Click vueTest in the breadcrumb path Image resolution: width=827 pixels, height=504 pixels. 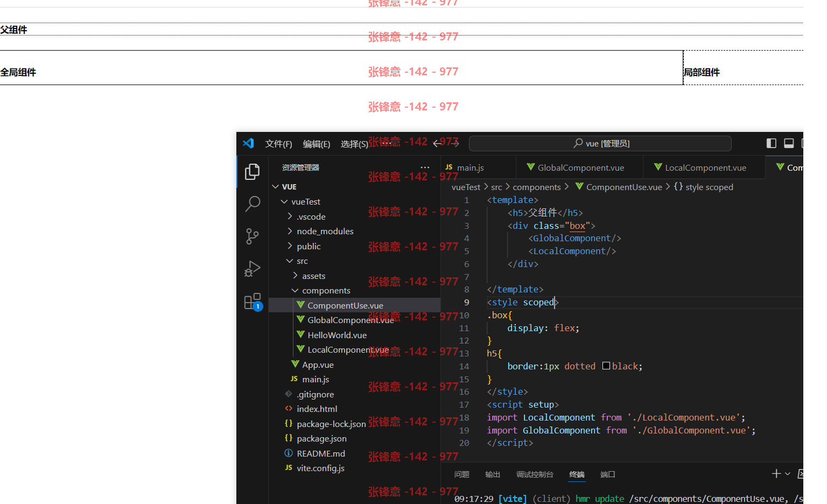point(466,187)
